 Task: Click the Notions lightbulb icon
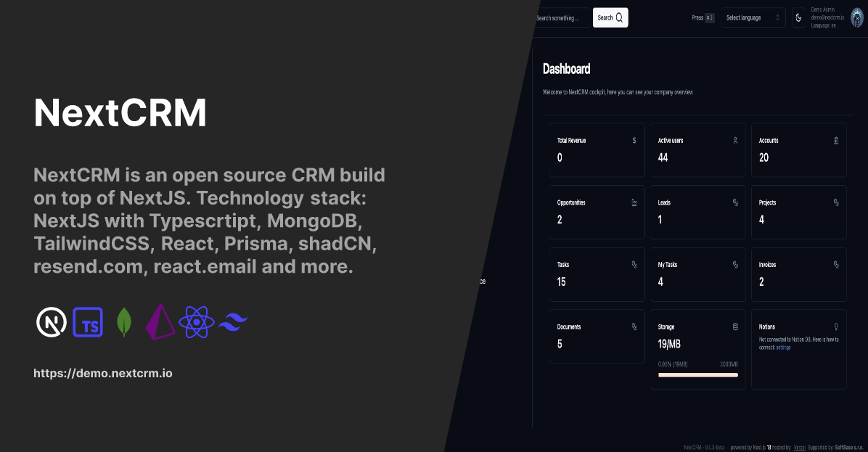pyautogui.click(x=836, y=326)
